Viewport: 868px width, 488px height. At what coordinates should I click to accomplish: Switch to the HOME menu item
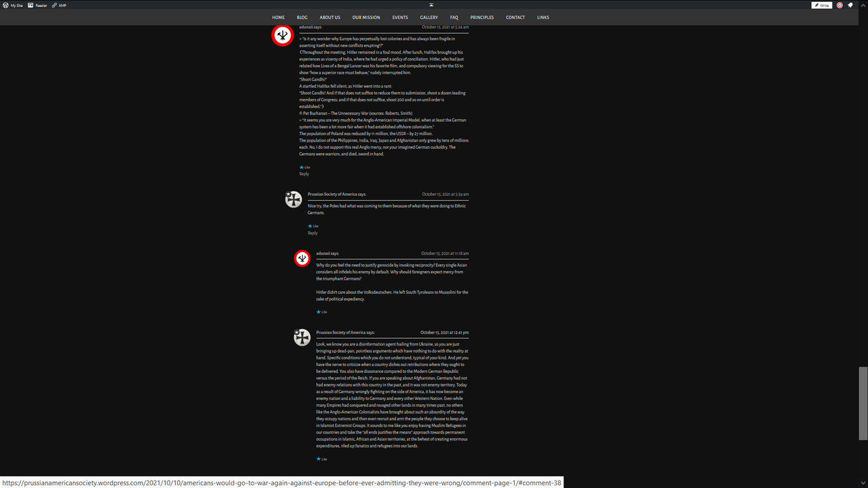pos(278,17)
